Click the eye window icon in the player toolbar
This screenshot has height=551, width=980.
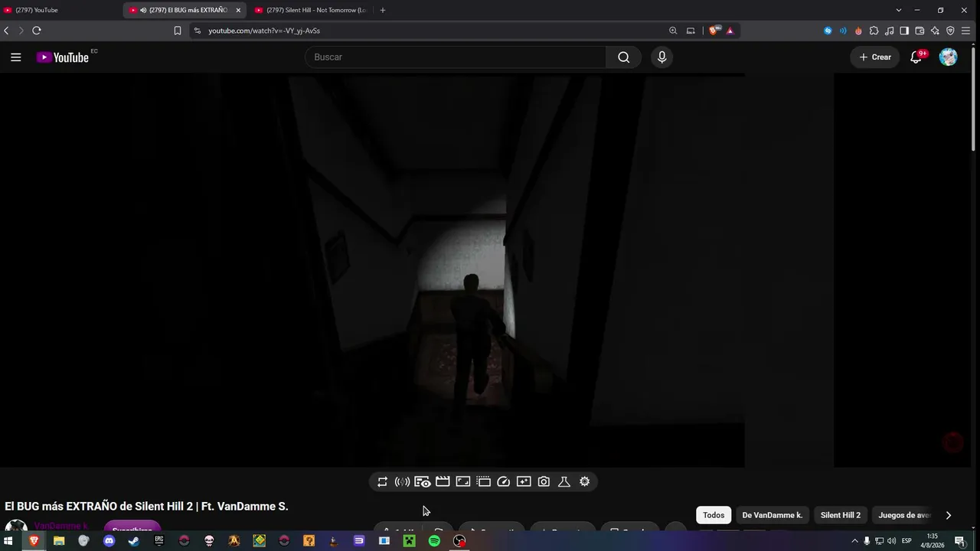[423, 481]
